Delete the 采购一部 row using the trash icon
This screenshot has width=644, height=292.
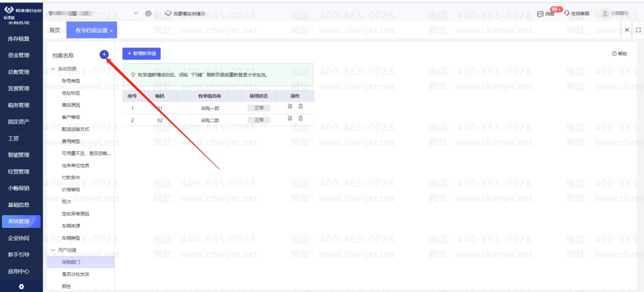click(x=300, y=106)
